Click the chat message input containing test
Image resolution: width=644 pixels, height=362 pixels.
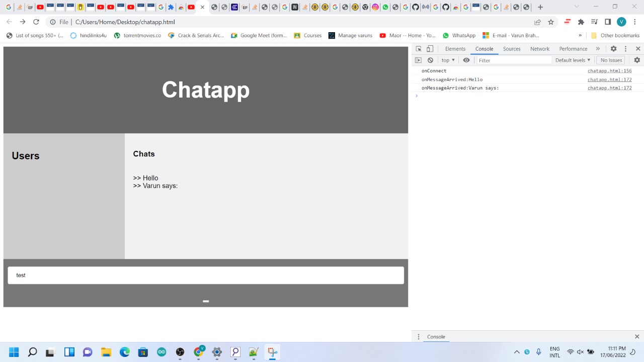click(x=206, y=275)
